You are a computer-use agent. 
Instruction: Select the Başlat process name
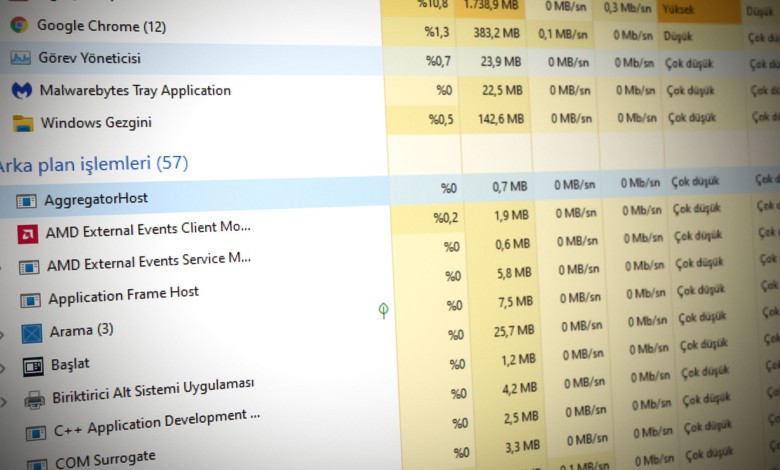[x=70, y=364]
